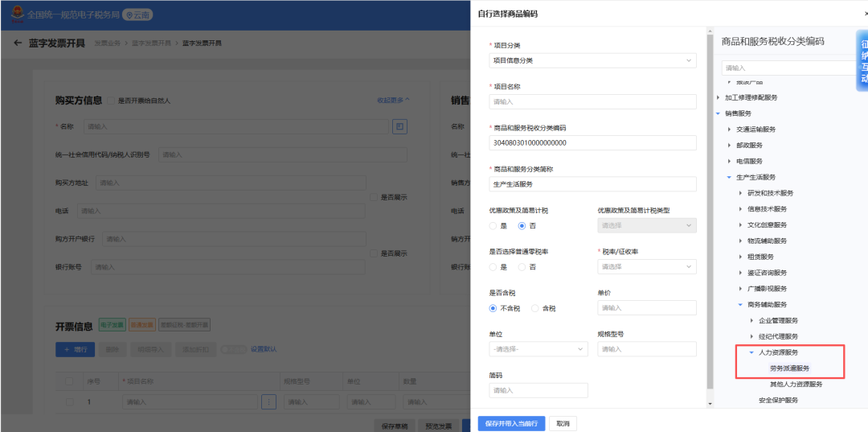
Task: Toggle the switch beside 设置默认
Action: pos(233,349)
